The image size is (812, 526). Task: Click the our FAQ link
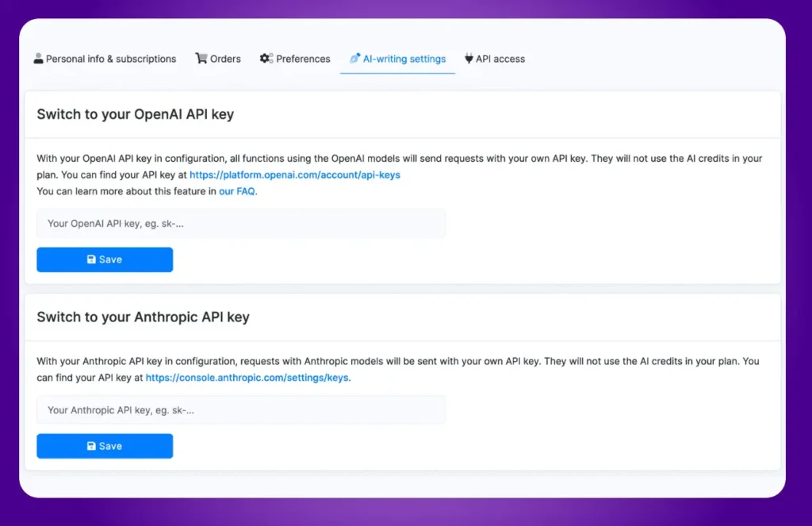(x=236, y=191)
